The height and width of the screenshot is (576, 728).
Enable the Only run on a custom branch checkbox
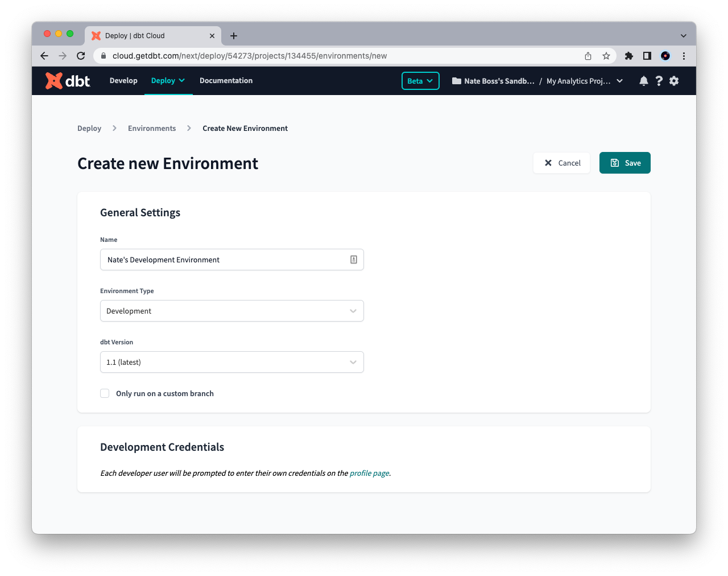pyautogui.click(x=105, y=393)
